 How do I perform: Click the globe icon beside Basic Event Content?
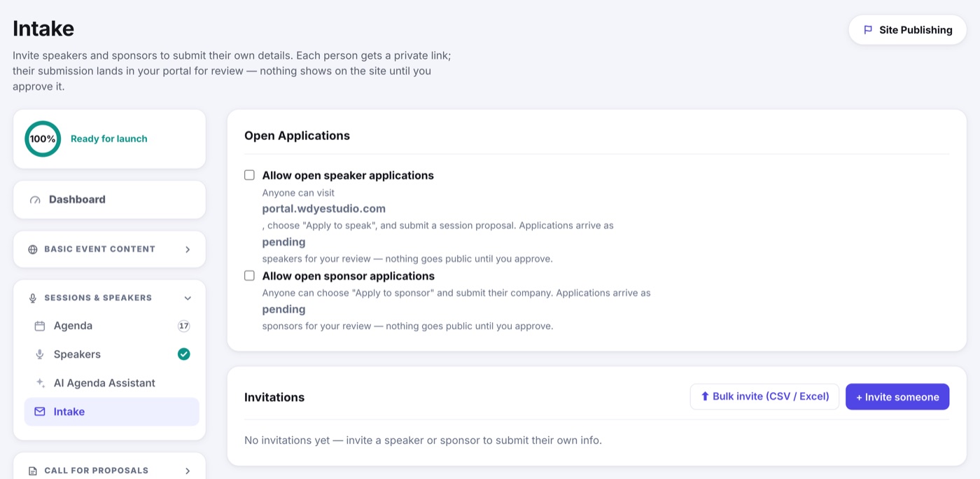(x=33, y=249)
